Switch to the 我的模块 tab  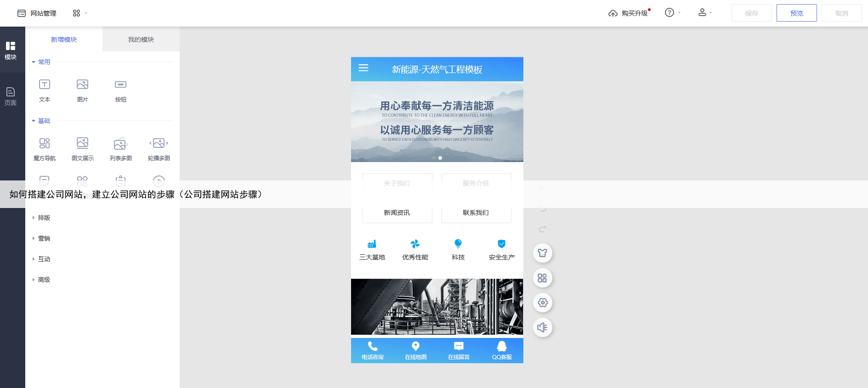pos(141,39)
